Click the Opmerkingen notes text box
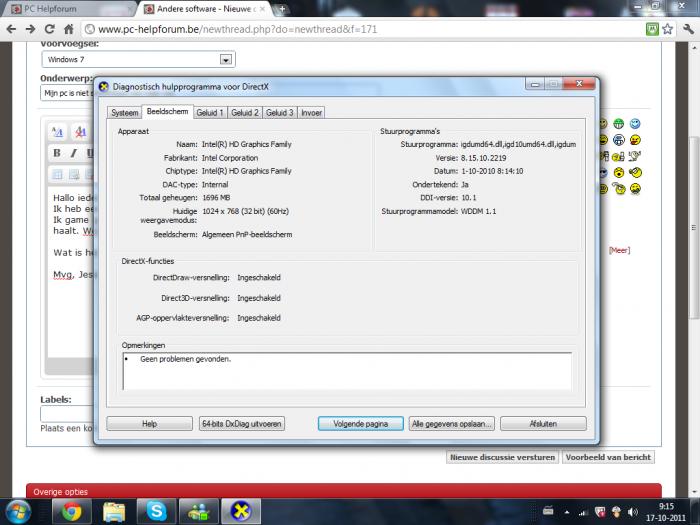Image resolution: width=700 pixels, height=525 pixels. point(347,371)
